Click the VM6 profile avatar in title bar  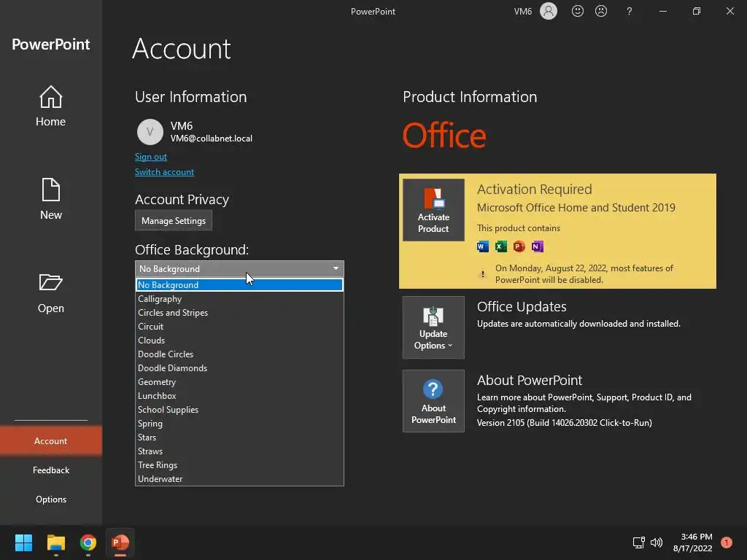549,11
